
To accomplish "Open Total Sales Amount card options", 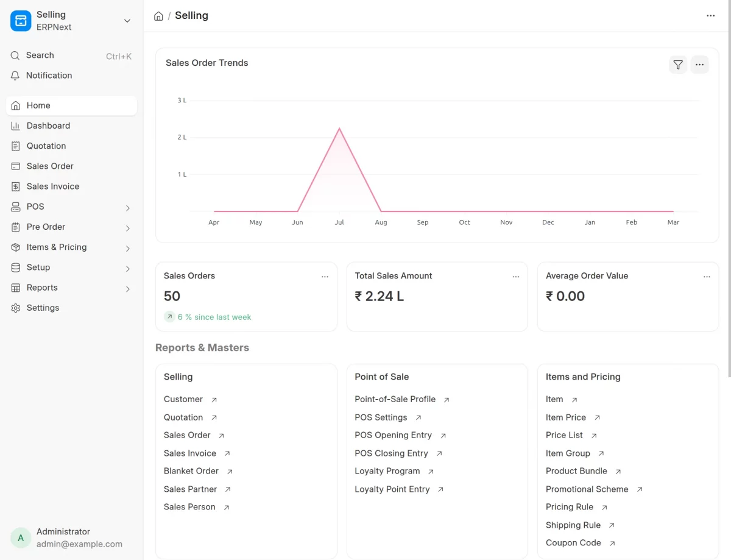I will [516, 277].
